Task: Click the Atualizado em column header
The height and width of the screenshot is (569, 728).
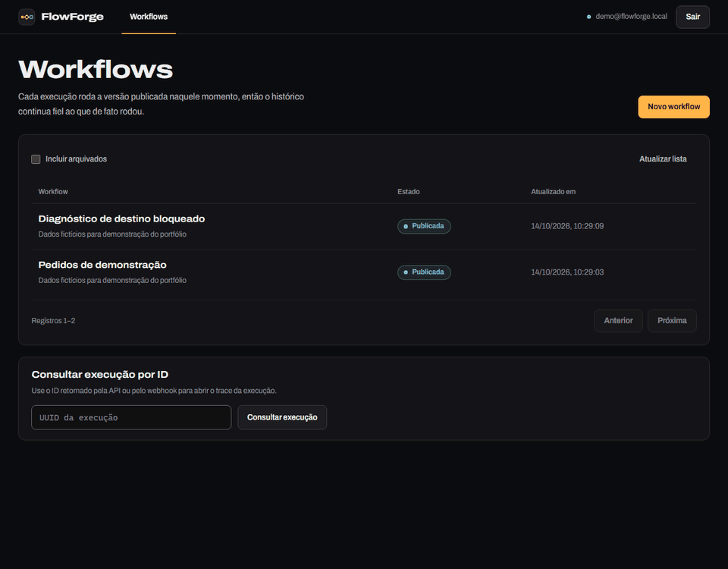Action: click(553, 191)
